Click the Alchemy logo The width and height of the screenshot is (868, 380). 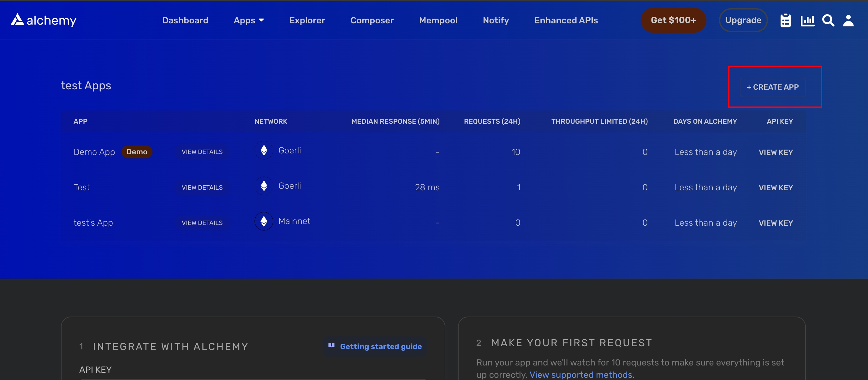click(44, 20)
